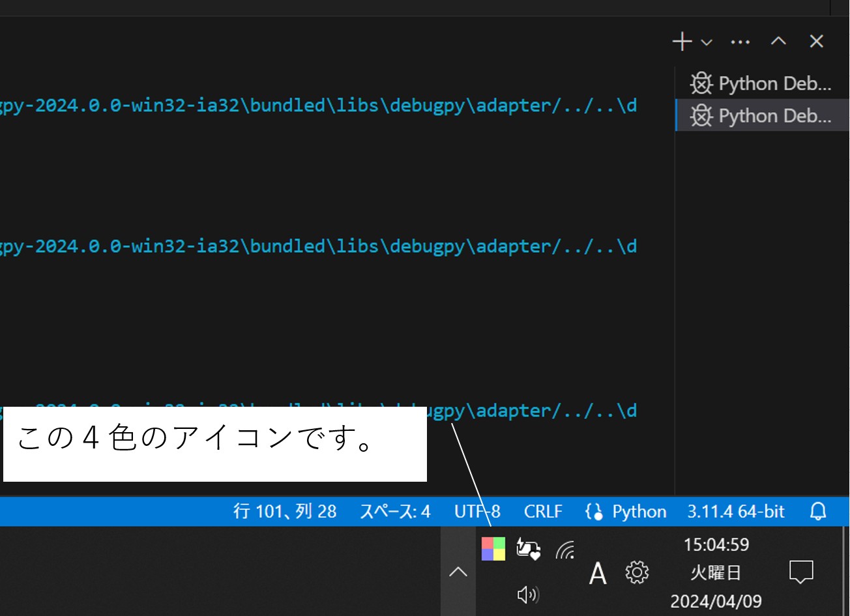850x616 pixels.
Task: Click the gear icon in the taskbar tray
Action: 637,572
